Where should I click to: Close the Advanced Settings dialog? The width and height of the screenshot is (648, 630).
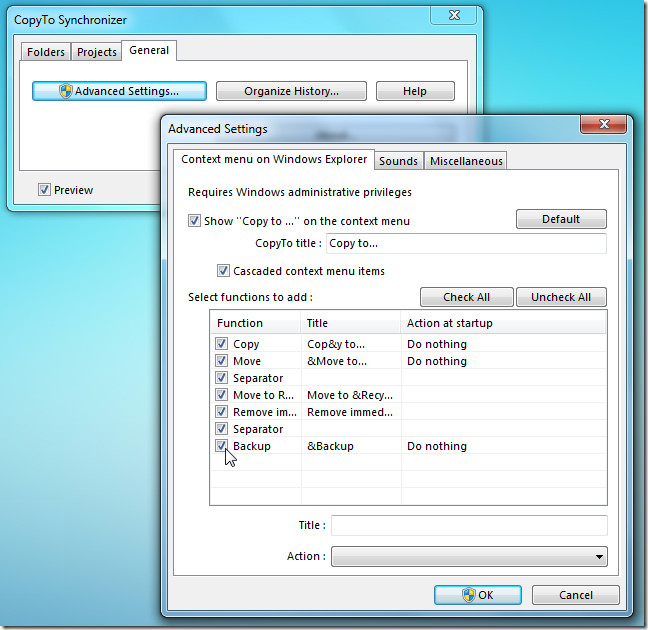pyautogui.click(x=604, y=124)
